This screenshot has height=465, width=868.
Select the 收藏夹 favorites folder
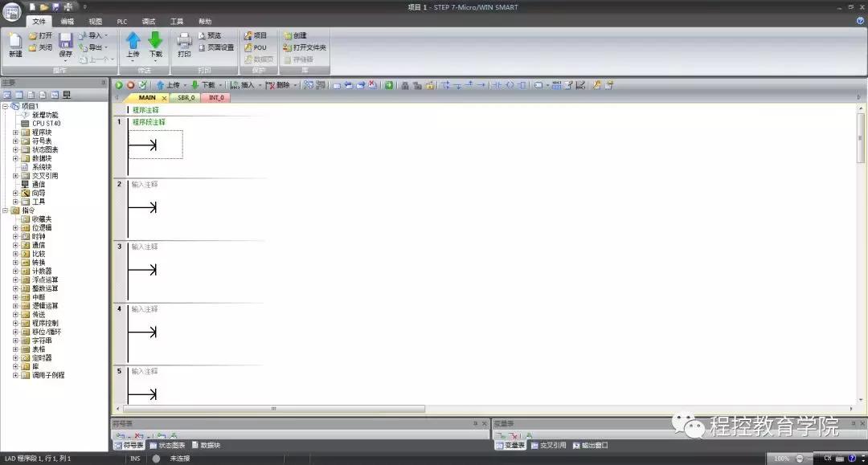click(x=36, y=219)
